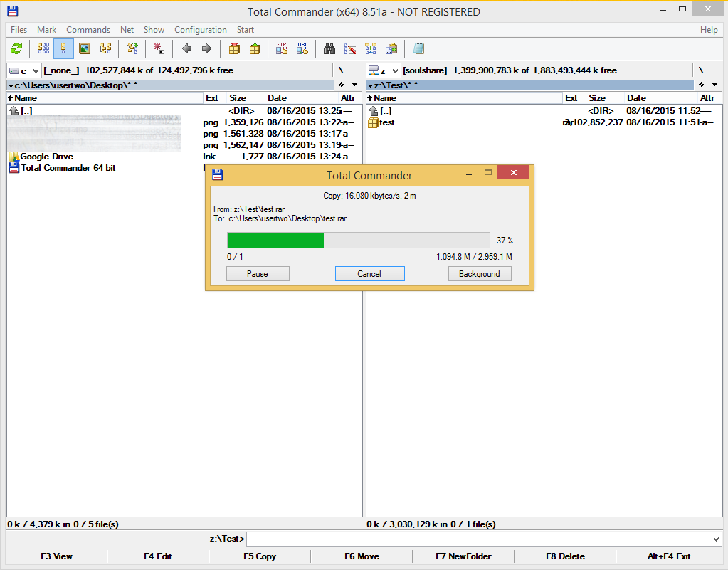This screenshot has height=570, width=728.
Task: Click F8 Delete button
Action: tap(565, 556)
